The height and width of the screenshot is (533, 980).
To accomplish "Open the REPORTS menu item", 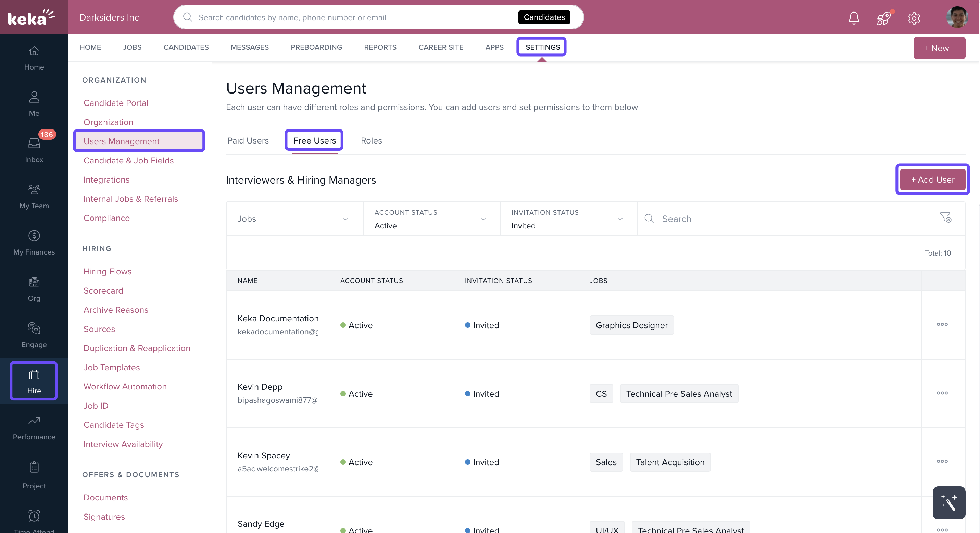I will pos(380,47).
